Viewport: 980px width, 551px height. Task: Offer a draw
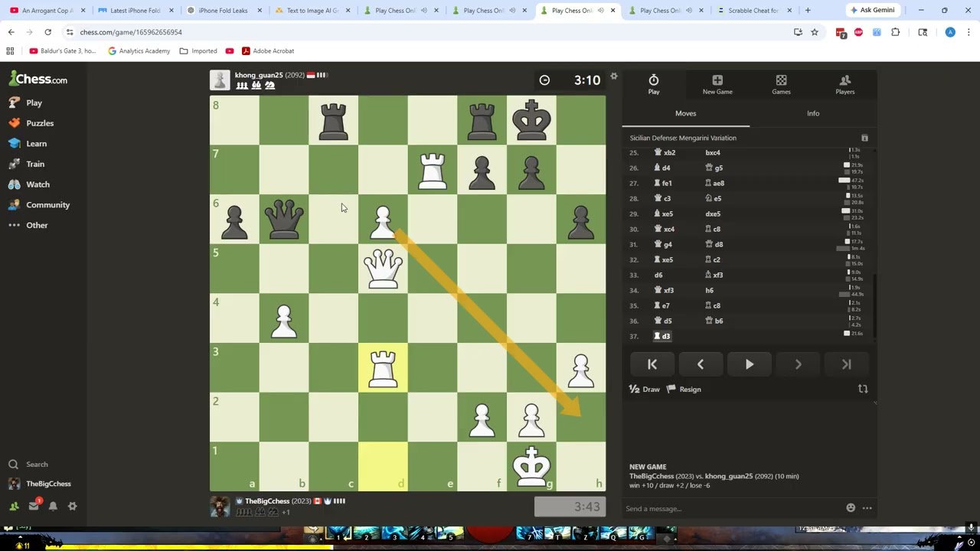click(644, 389)
